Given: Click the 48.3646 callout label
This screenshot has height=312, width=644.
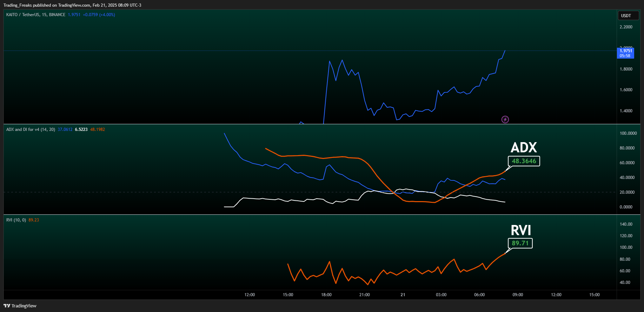Looking at the screenshot, I should click(524, 161).
